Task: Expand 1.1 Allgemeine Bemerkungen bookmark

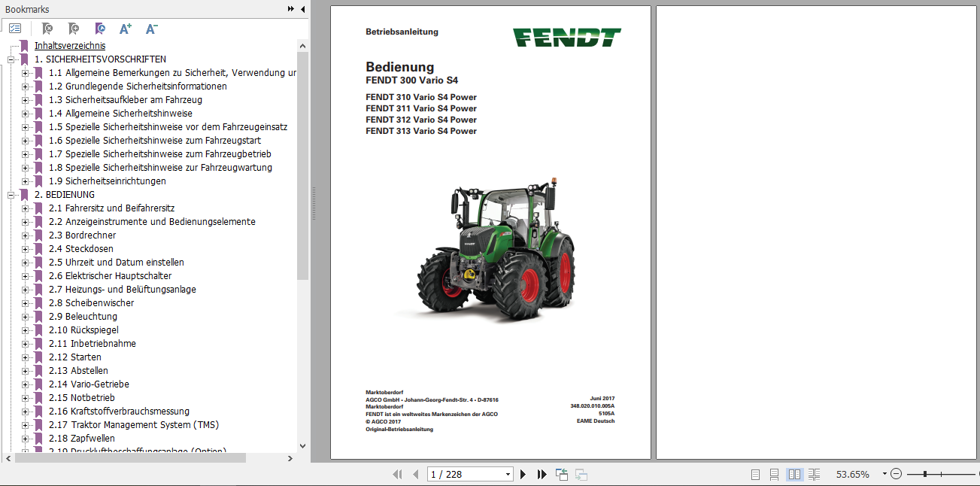Action: click(x=25, y=72)
